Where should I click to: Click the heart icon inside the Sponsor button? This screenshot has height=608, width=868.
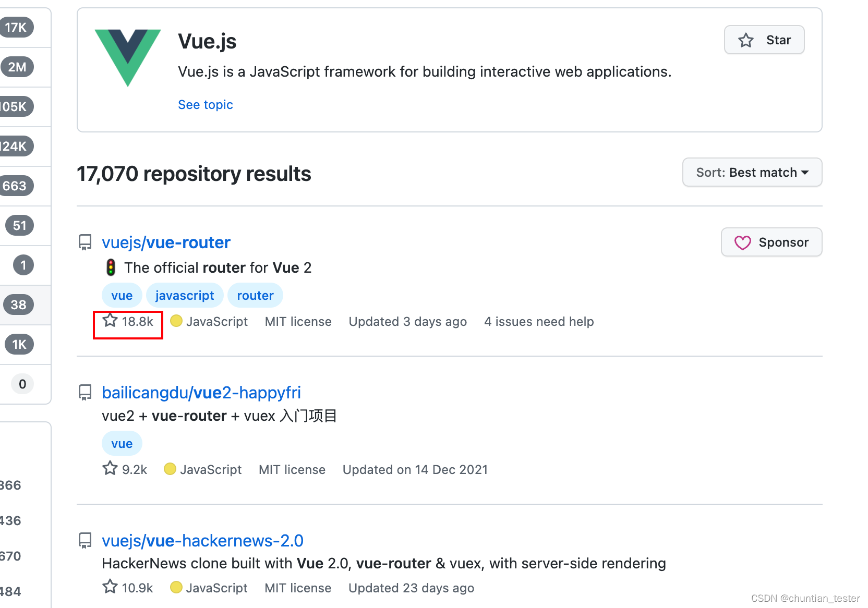[744, 242]
